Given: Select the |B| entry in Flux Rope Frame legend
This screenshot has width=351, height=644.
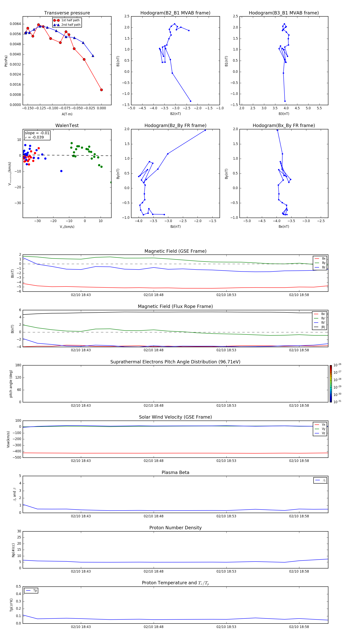Looking at the screenshot, I should tap(320, 327).
